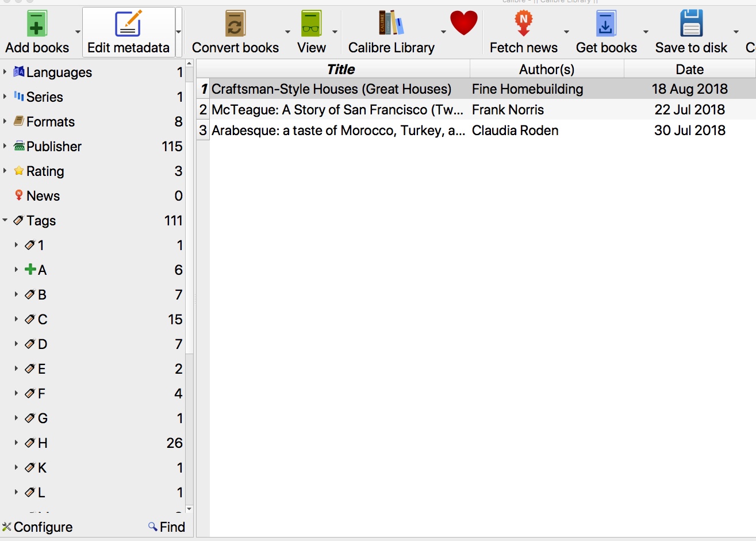The width and height of the screenshot is (756, 541).
Task: Select the Formats category icon
Action: 19,121
